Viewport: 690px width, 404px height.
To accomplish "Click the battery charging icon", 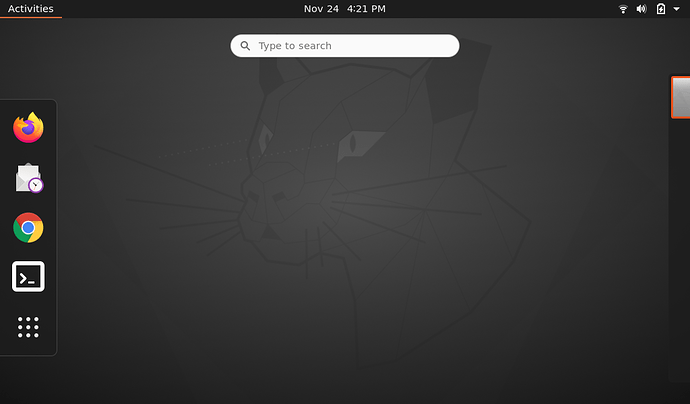I will (x=661, y=9).
